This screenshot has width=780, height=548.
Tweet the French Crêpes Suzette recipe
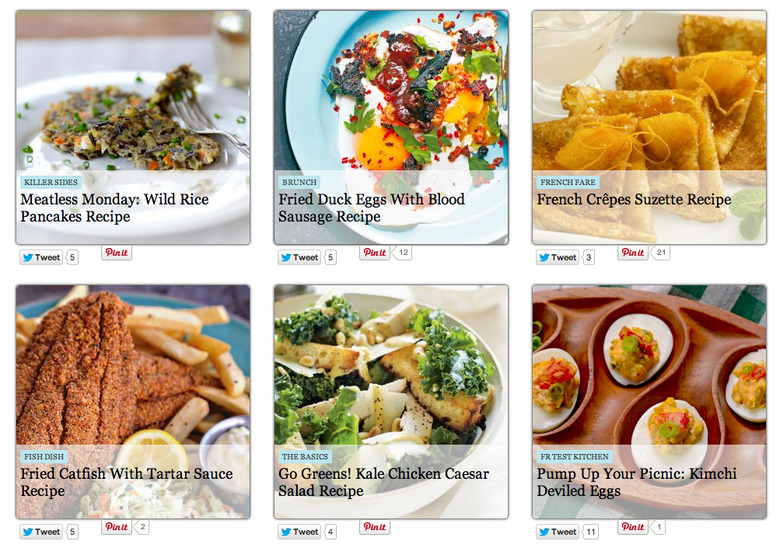coord(558,258)
